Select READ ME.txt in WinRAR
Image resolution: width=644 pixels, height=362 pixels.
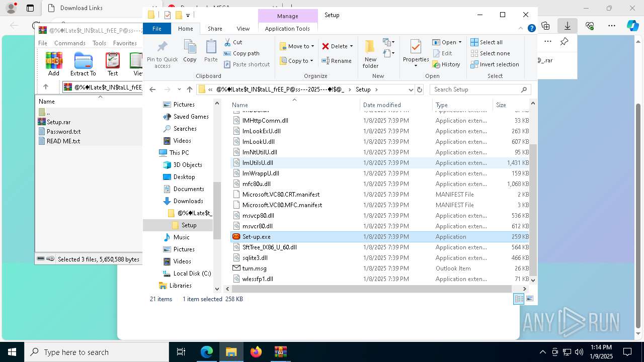click(63, 141)
